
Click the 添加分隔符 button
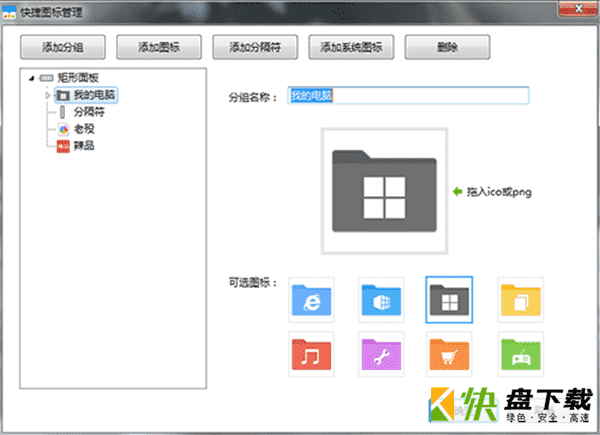pyautogui.click(x=255, y=47)
